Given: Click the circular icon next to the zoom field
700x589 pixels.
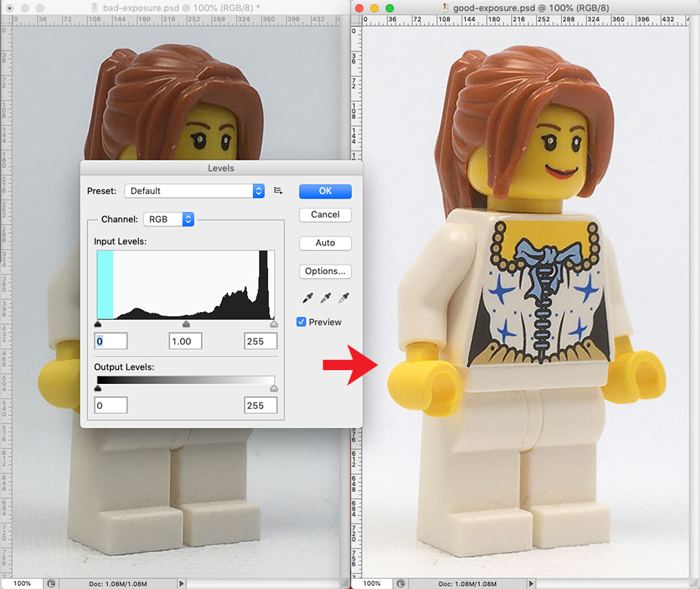Looking at the screenshot, I should [50, 583].
